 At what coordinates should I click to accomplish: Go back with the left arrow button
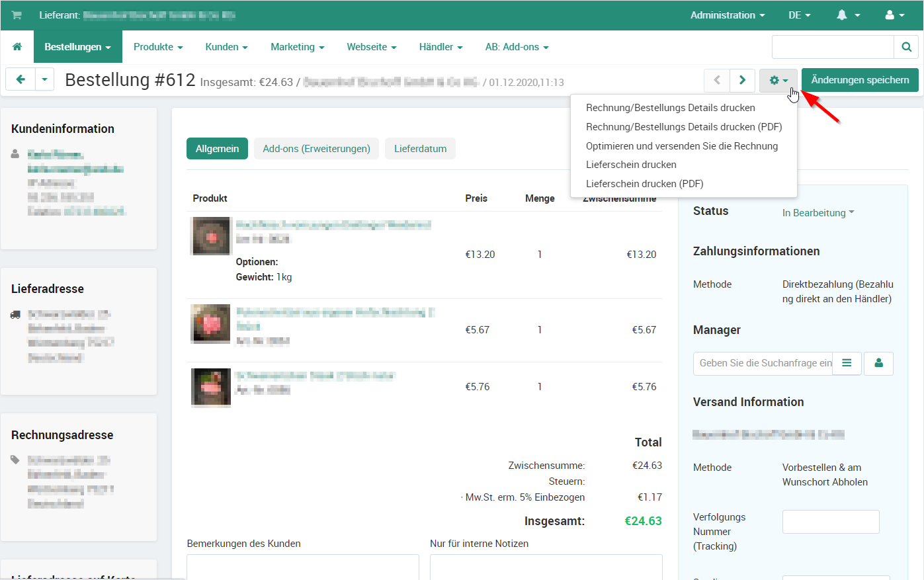[21, 80]
